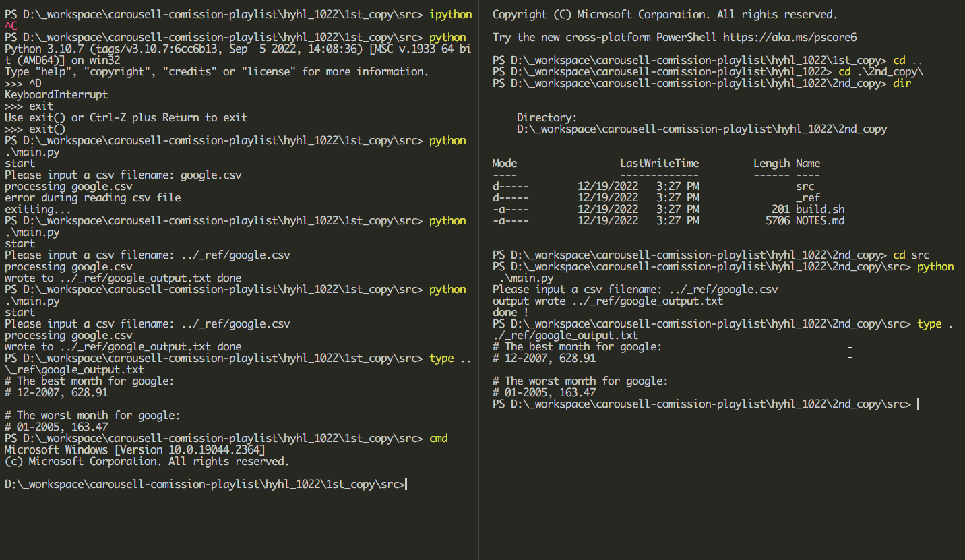Click the LastWriteTime column header
The image size is (965, 560).
(659, 163)
